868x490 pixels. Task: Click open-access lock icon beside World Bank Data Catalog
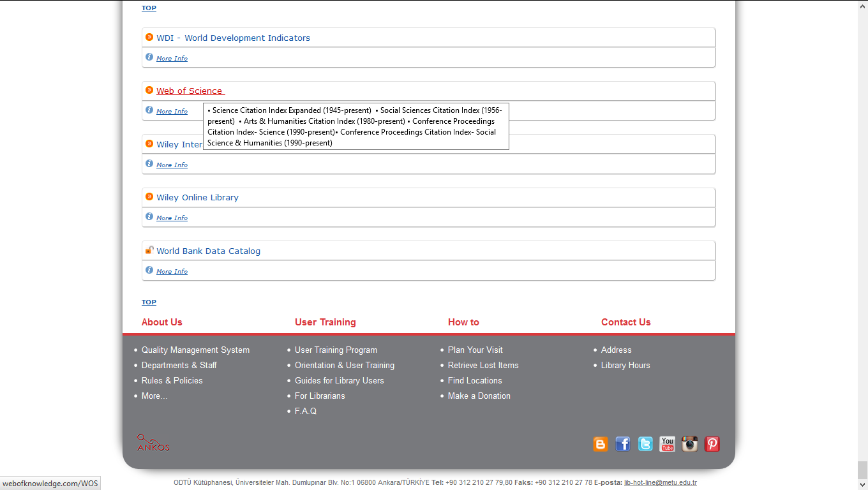[x=149, y=250]
